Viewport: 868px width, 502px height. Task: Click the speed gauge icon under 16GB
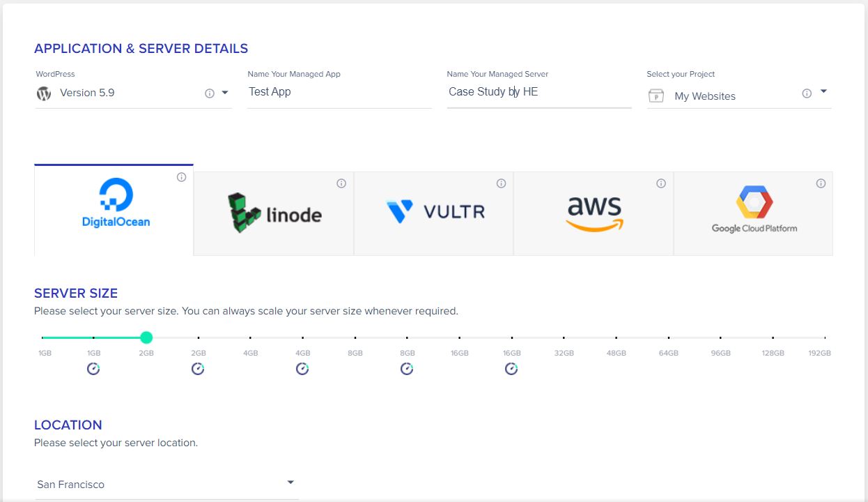(x=511, y=369)
